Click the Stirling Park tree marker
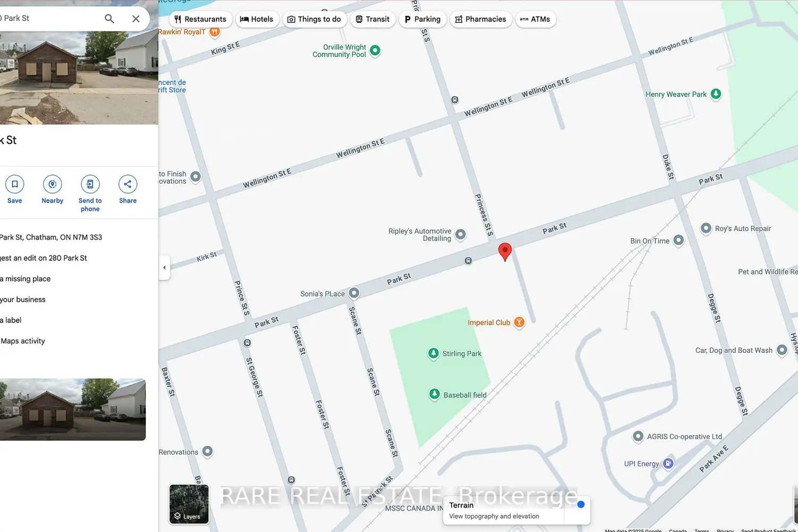Viewport: 798px width, 532px height. [x=434, y=353]
